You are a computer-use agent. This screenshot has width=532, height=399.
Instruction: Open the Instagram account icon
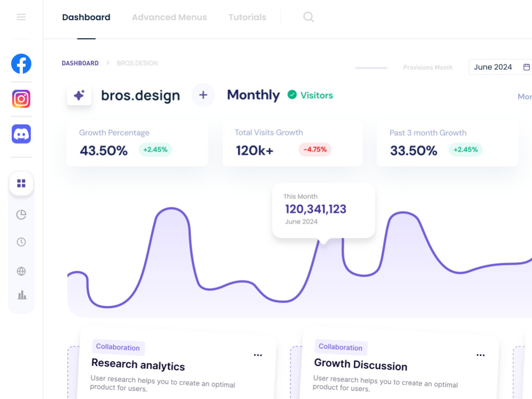pyautogui.click(x=21, y=99)
